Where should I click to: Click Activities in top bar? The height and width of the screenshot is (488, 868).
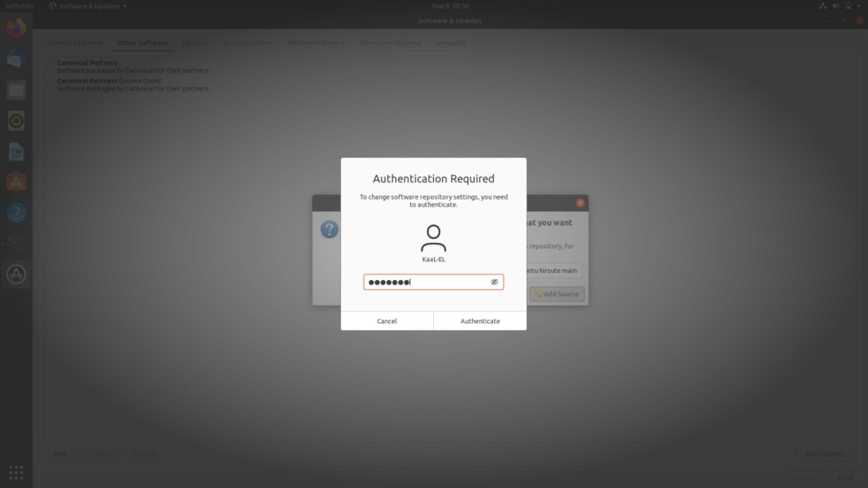[x=19, y=6]
